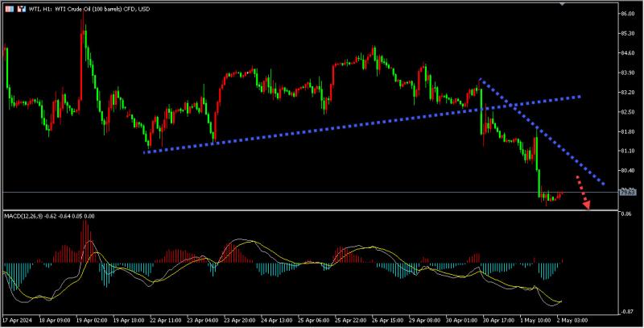Click the 81.10 price scale label
The height and width of the screenshot is (328, 644).
(x=629, y=151)
